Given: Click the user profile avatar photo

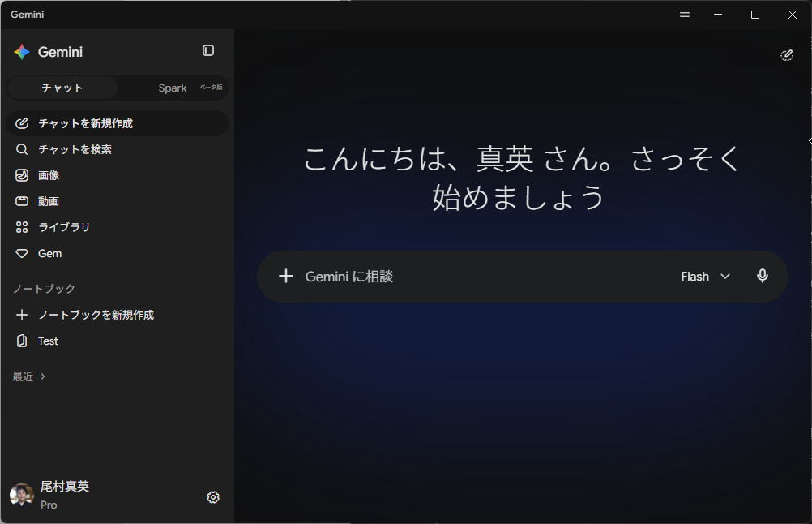Looking at the screenshot, I should tap(22, 496).
